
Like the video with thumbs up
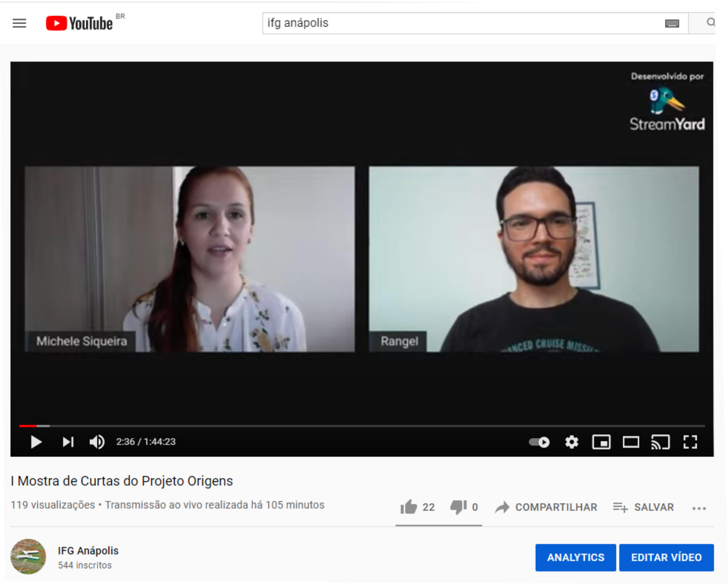(409, 507)
